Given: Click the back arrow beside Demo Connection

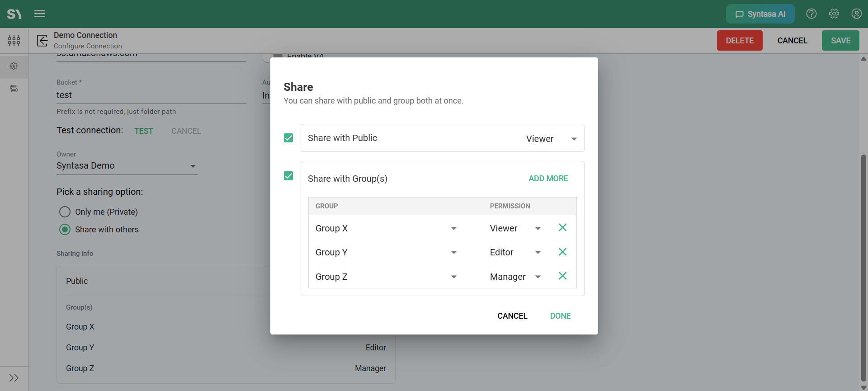Looking at the screenshot, I should click(42, 41).
